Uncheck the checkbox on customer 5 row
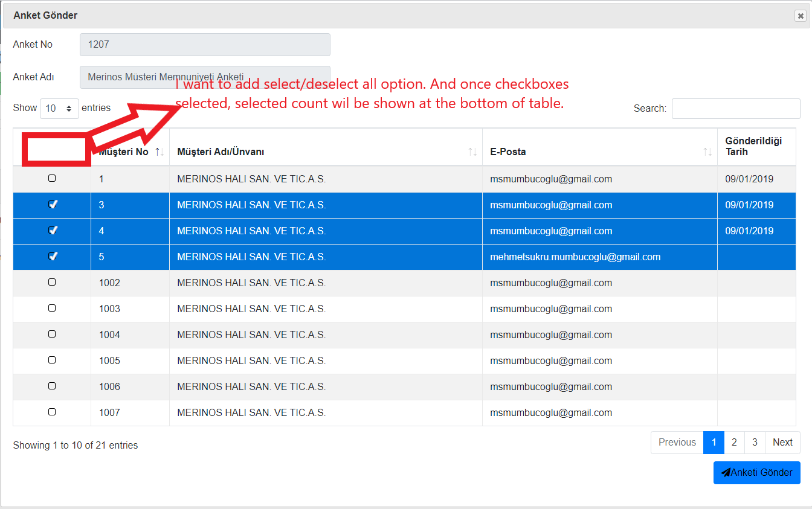 [52, 257]
